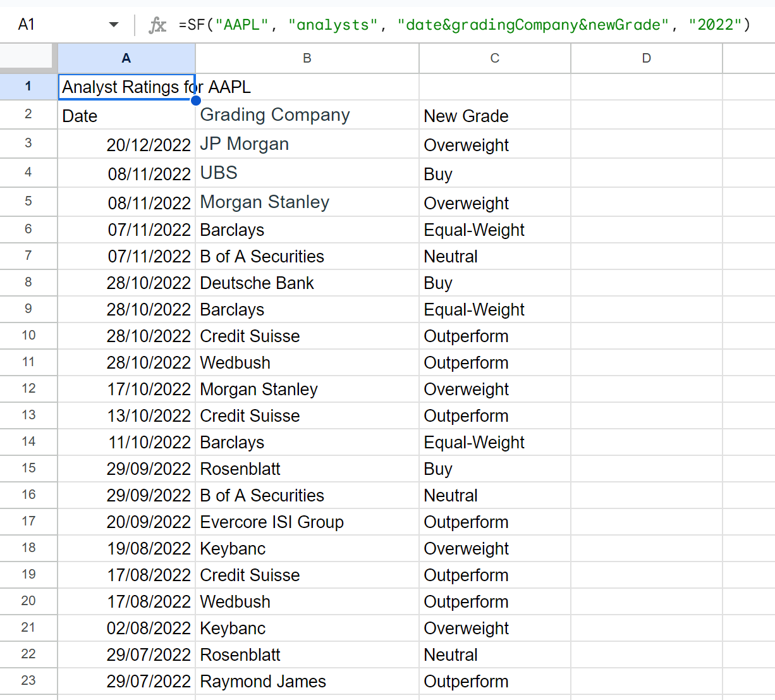Click date cell 20/09/2022
Image resolution: width=775 pixels, height=700 pixels.
coord(126,522)
